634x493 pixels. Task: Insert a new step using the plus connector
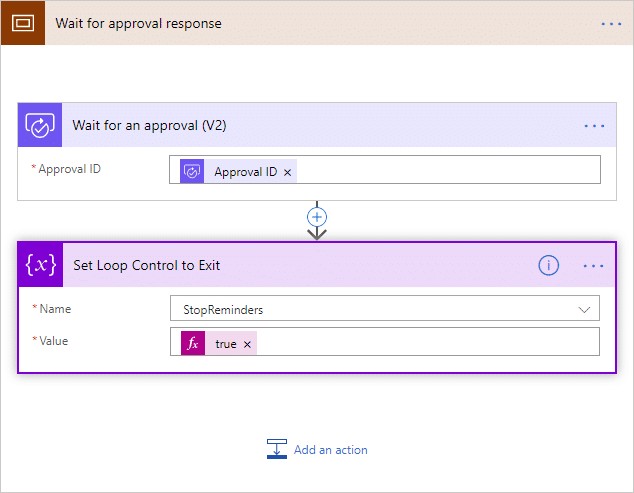coord(317,217)
